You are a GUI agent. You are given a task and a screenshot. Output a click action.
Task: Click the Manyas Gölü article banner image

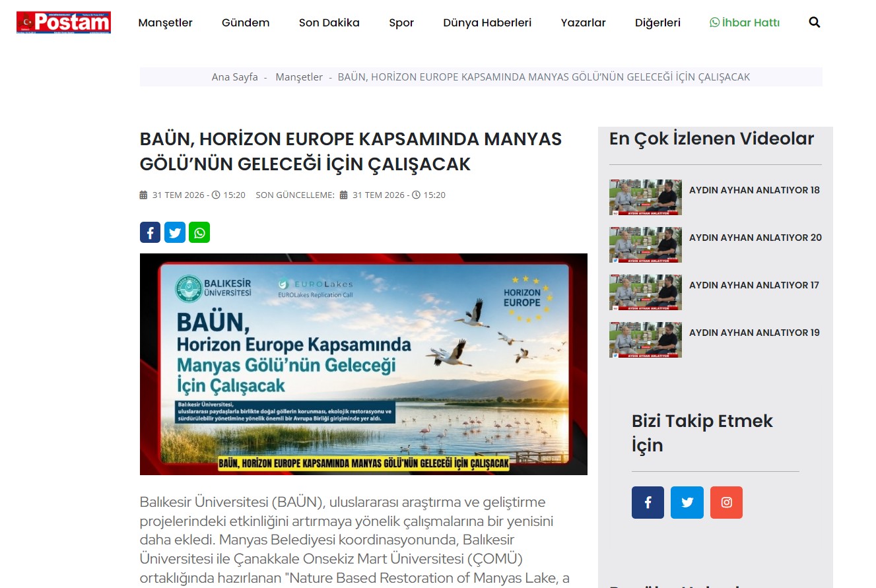[364, 364]
